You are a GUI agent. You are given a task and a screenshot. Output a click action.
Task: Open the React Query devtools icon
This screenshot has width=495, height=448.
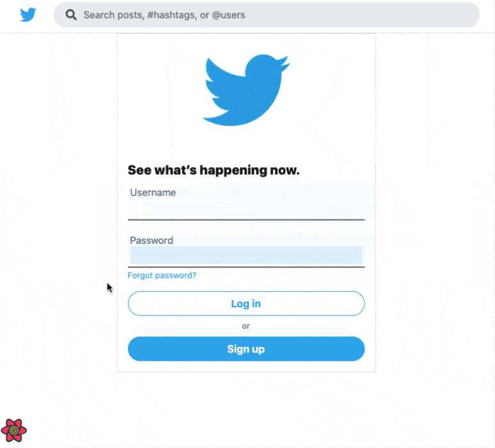pyautogui.click(x=13, y=431)
